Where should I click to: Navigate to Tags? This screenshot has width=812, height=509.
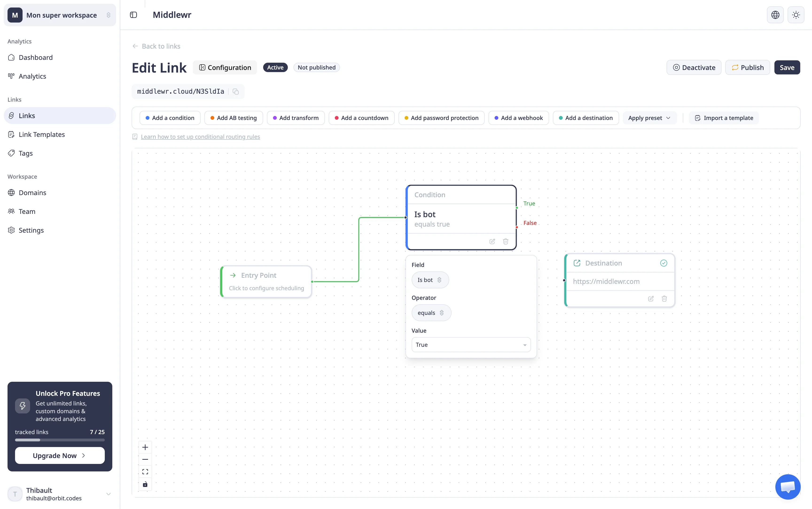[60, 154]
